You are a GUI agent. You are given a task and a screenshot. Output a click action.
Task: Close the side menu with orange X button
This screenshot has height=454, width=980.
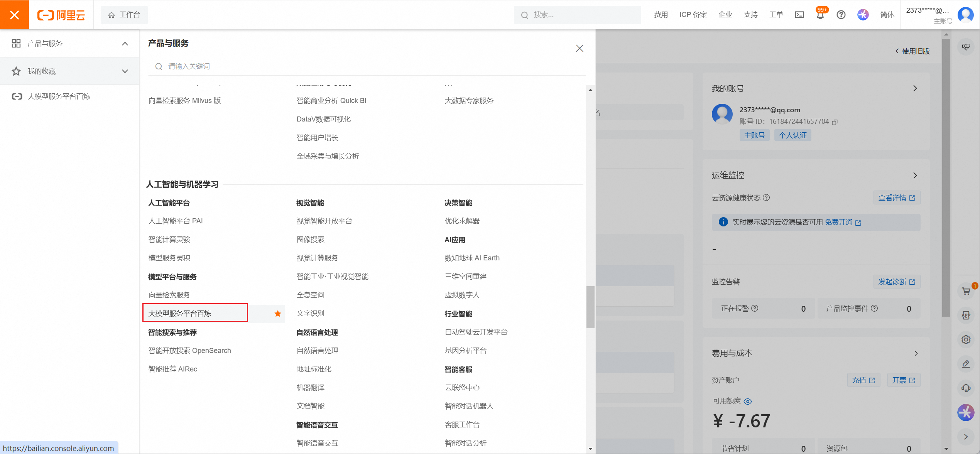point(14,15)
